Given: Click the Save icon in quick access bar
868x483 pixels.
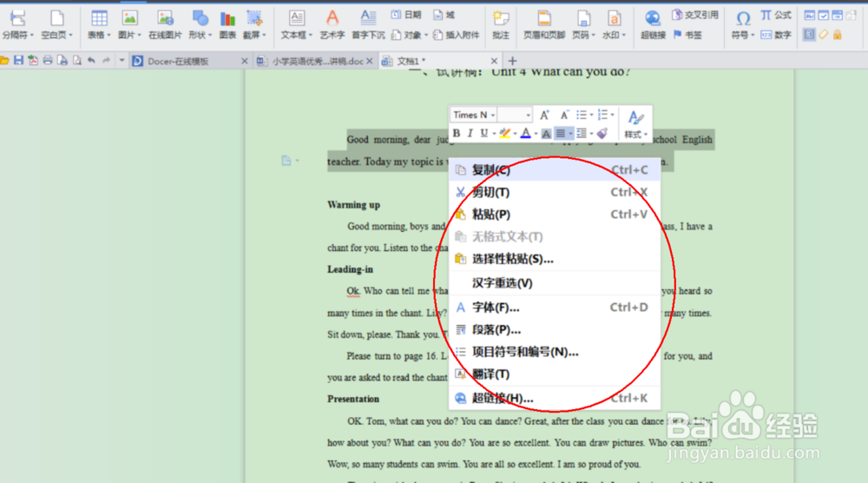Looking at the screenshot, I should pos(19,61).
